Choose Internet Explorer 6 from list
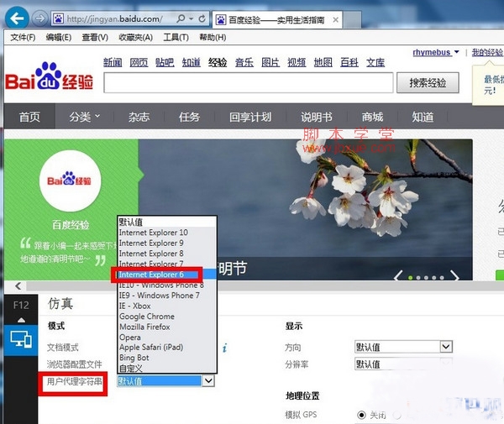 [x=166, y=275]
